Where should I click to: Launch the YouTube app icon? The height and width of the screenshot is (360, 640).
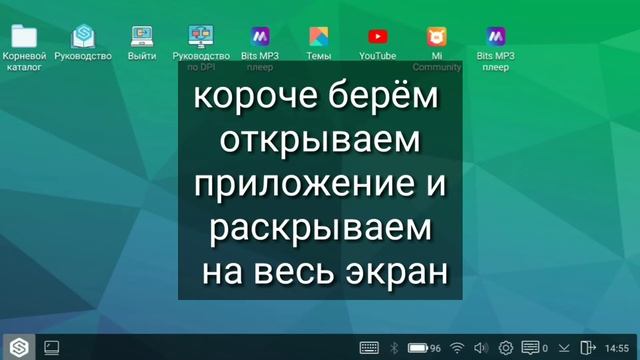[x=378, y=37]
